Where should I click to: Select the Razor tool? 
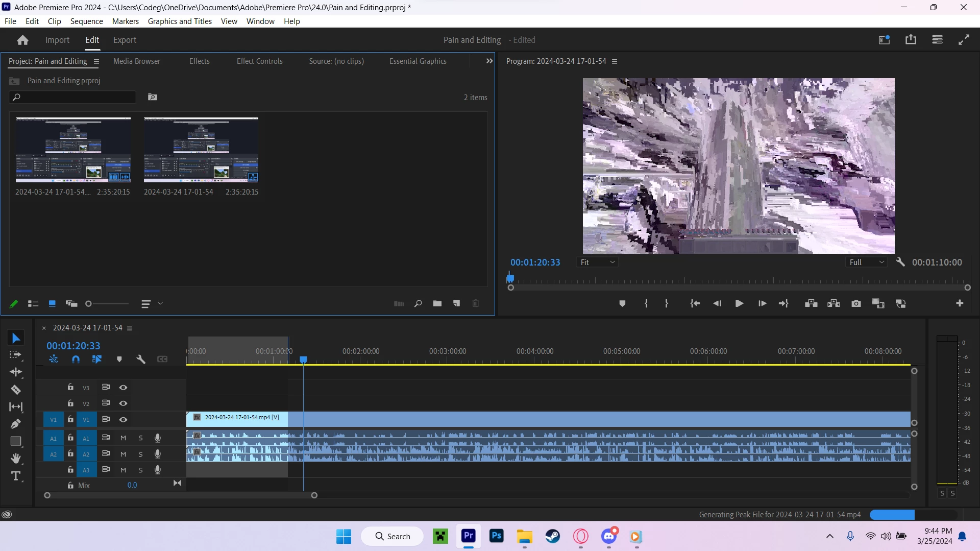[16, 390]
